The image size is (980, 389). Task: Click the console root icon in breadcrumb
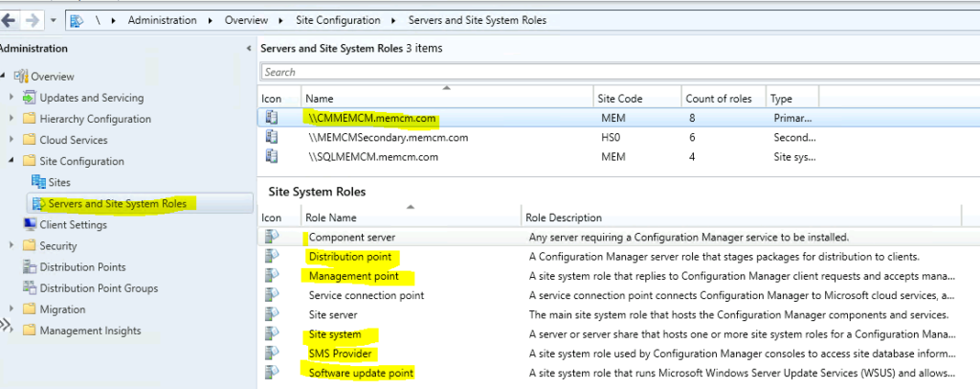[x=77, y=21]
